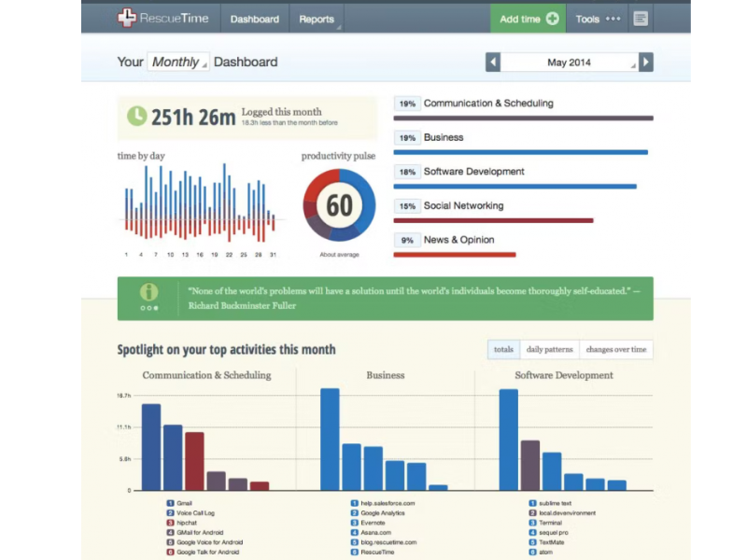Open the notes icon in top bar
The image size is (747, 560).
tap(640, 19)
